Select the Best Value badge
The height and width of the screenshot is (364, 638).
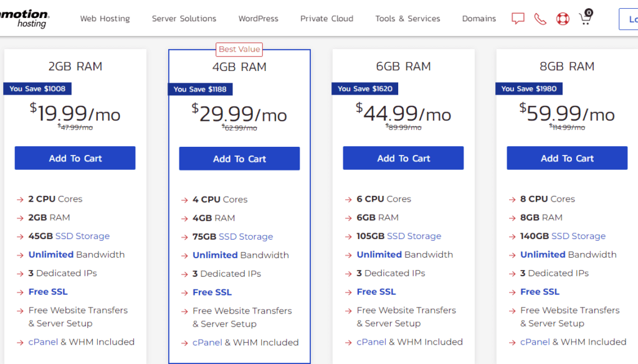click(x=239, y=49)
